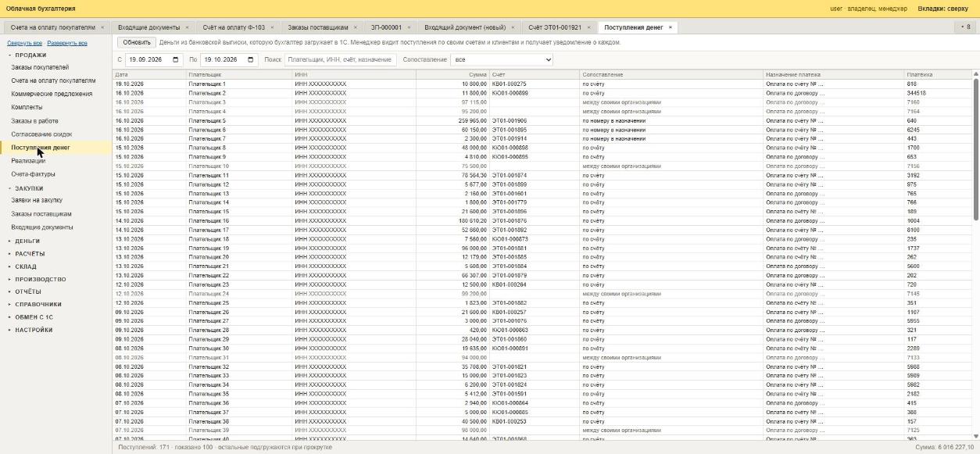Expand the 'ДЕНЬГИ' sidebar section
Viewport: 980px width, 454px height.
pyautogui.click(x=27, y=241)
